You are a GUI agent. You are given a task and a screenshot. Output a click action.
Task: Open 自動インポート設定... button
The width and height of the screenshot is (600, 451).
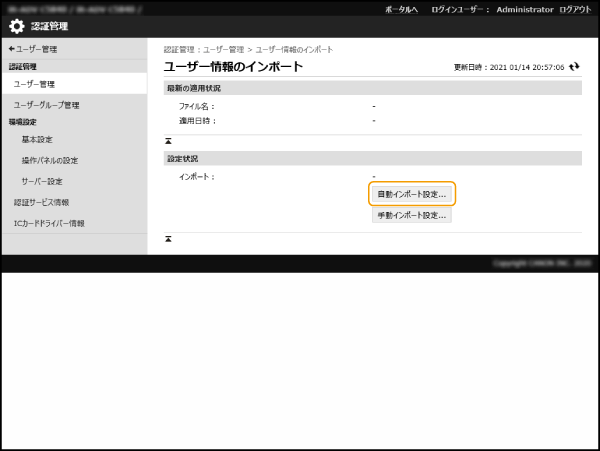(x=411, y=194)
